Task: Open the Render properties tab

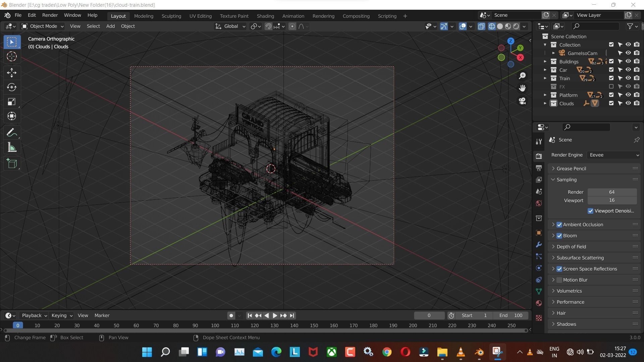Action: [x=539, y=156]
